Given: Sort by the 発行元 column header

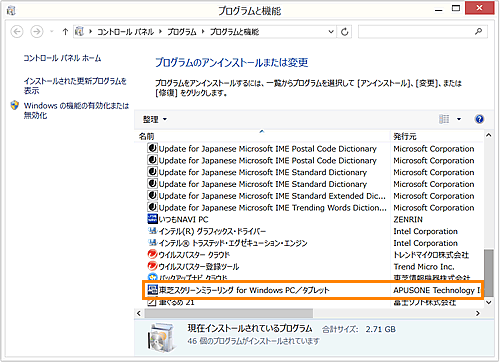Looking at the screenshot, I should click(x=437, y=136).
